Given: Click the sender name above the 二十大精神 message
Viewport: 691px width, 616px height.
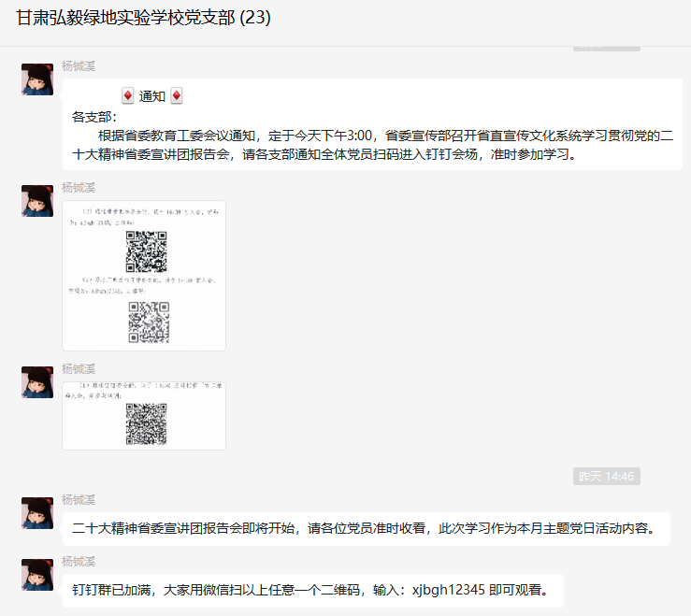Looking at the screenshot, I should click(x=79, y=500).
